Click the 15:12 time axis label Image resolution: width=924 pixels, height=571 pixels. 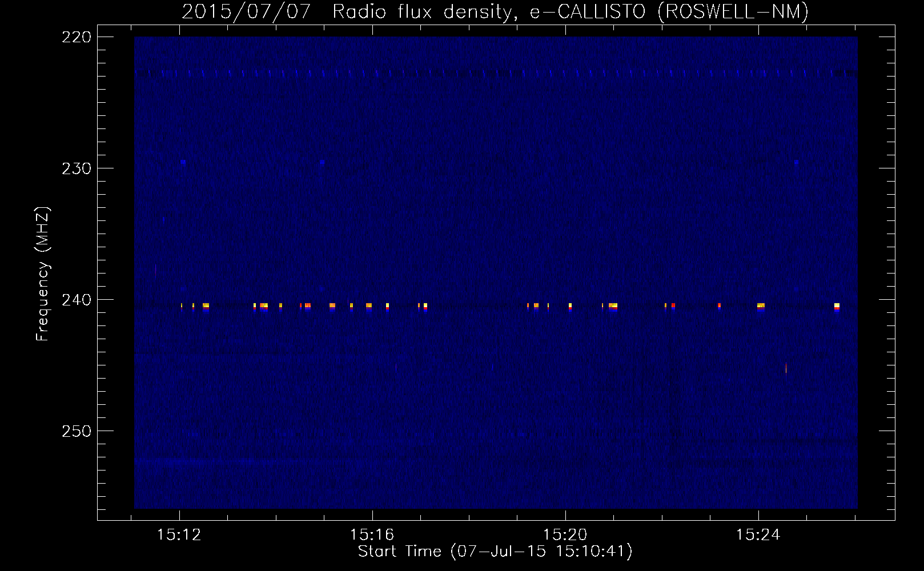tap(179, 535)
